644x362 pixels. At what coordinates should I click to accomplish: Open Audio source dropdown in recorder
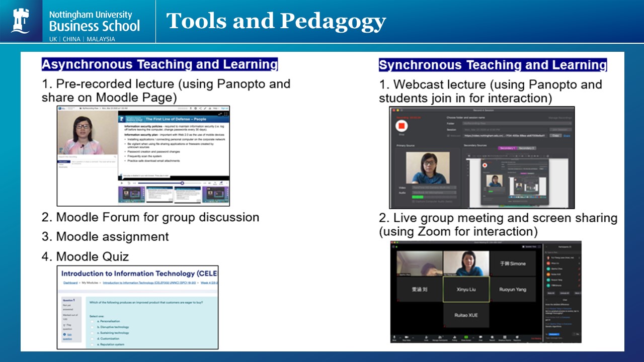click(x=434, y=193)
